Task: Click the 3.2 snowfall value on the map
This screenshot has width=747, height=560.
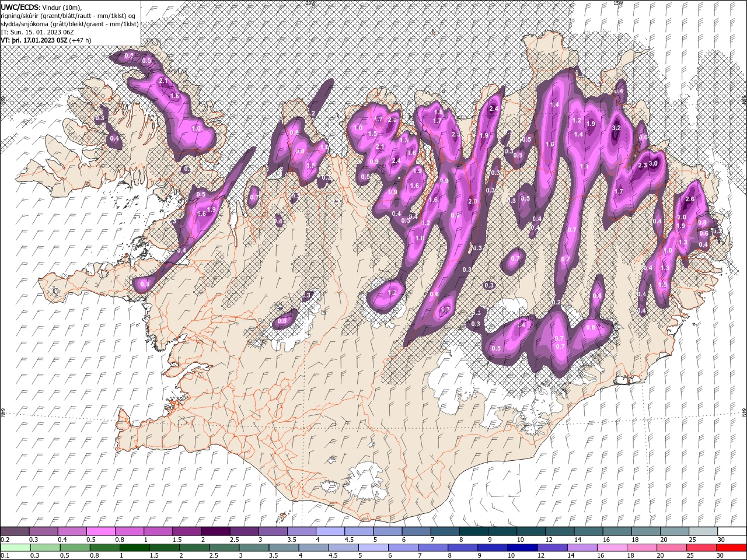Action: (x=616, y=128)
